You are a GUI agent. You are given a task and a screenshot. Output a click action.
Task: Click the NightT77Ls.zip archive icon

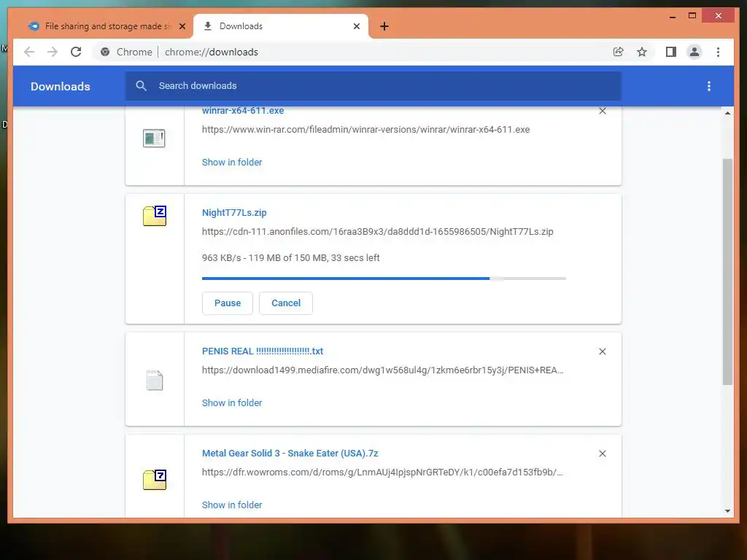pos(155,216)
